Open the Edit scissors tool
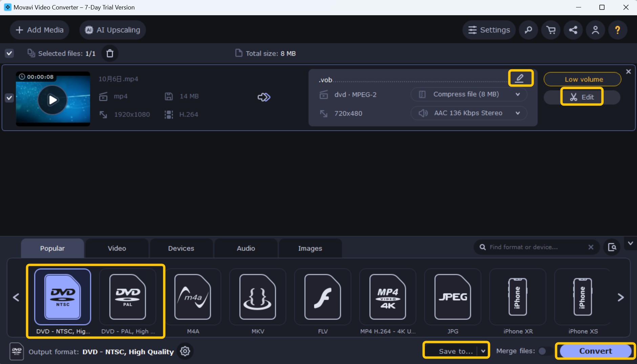637x364 pixels. 582,97
